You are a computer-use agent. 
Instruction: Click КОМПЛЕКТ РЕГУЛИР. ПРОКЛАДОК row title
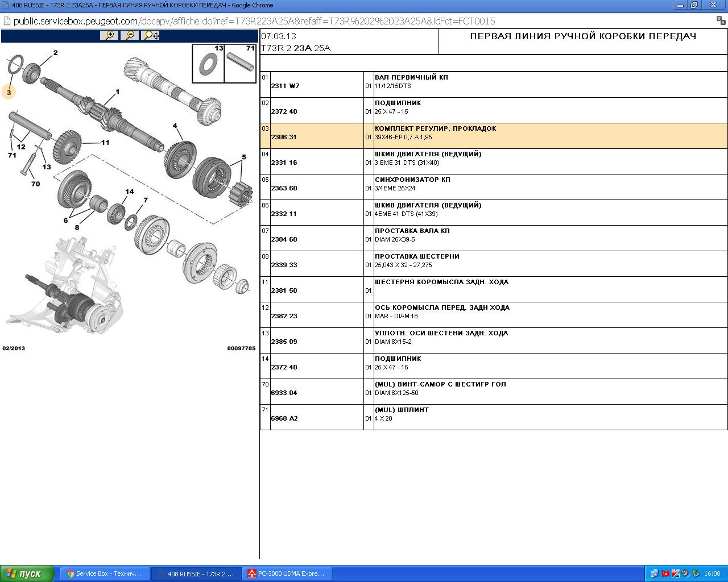[x=435, y=128]
